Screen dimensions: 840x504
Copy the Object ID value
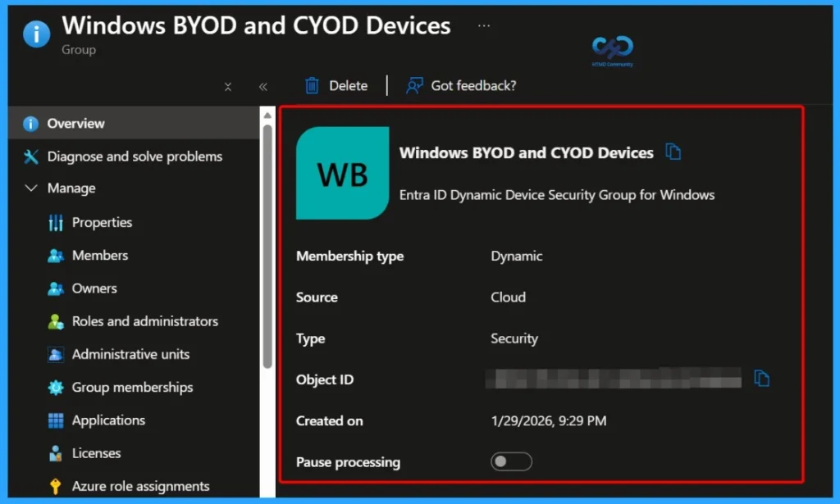point(762,378)
